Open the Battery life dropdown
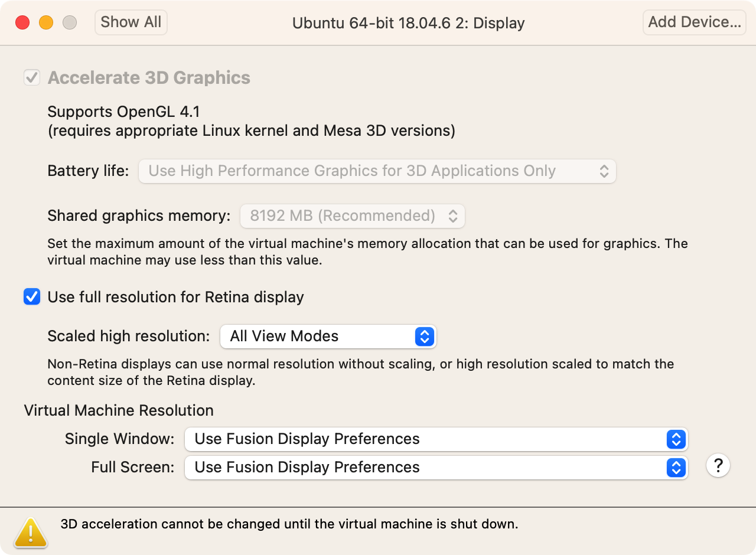 click(377, 171)
